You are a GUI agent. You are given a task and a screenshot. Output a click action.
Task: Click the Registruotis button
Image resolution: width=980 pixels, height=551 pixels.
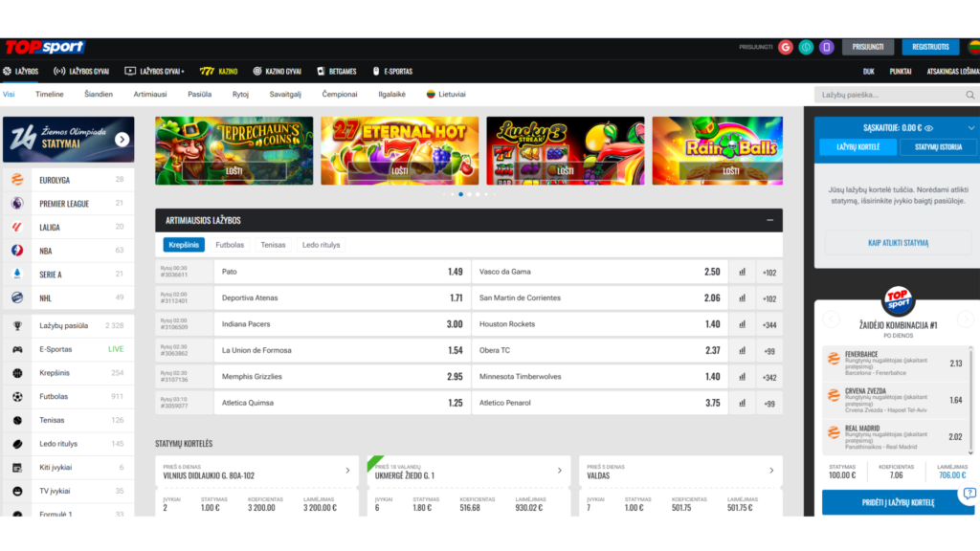click(x=930, y=47)
